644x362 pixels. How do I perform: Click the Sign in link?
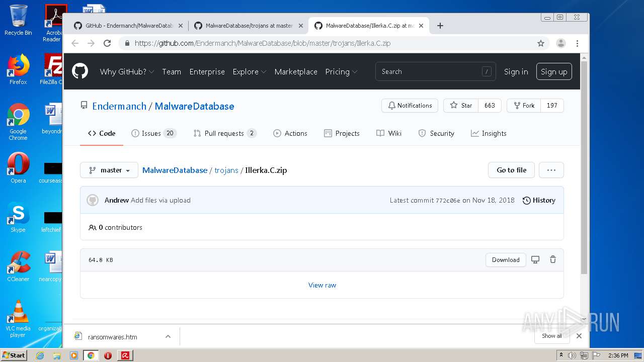(516, 71)
